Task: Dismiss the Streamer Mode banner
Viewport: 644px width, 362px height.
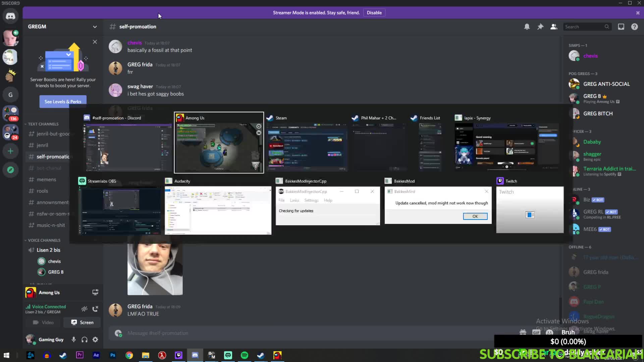Action: pos(638,13)
